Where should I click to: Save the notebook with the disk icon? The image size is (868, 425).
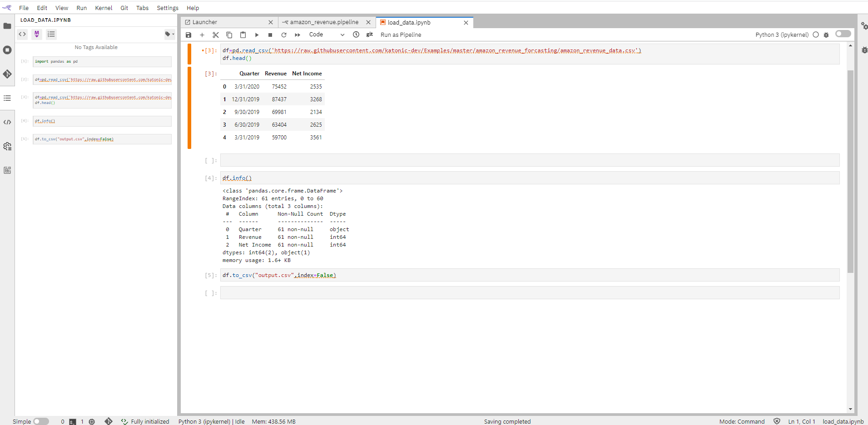point(188,35)
